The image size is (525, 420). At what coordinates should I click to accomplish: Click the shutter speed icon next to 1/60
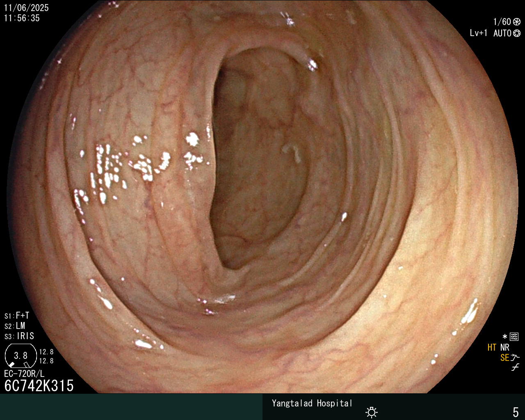click(x=517, y=22)
